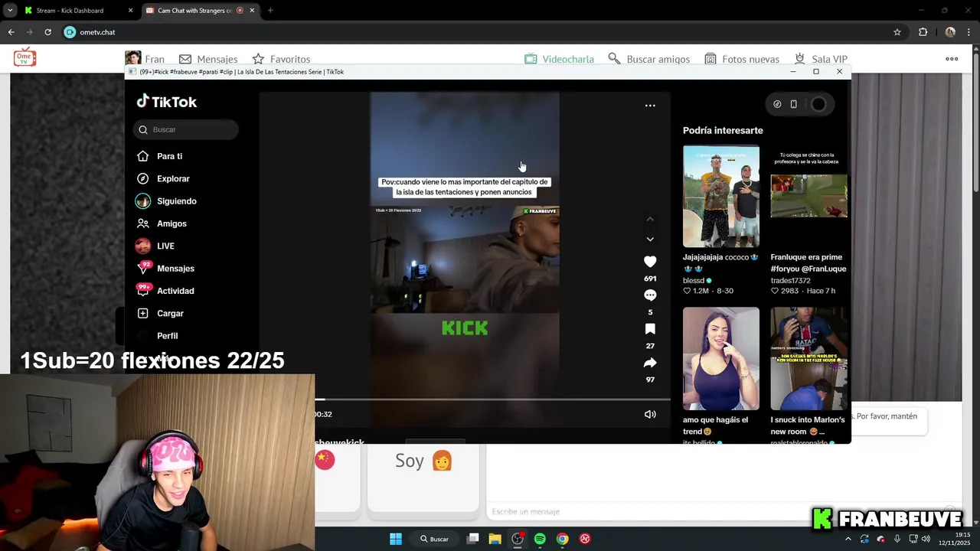Open Chrome extensions puzzle icon
Image resolution: width=980 pixels, height=551 pixels.
pyautogui.click(x=923, y=32)
